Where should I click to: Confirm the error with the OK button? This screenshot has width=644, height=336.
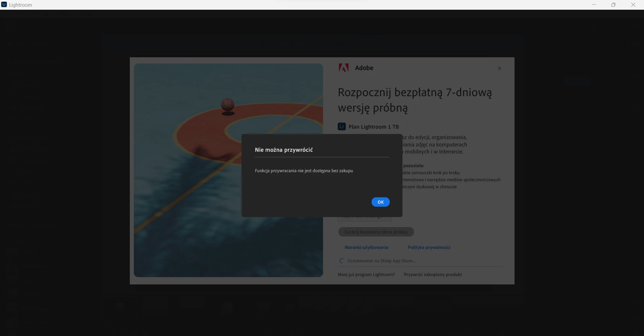click(380, 202)
